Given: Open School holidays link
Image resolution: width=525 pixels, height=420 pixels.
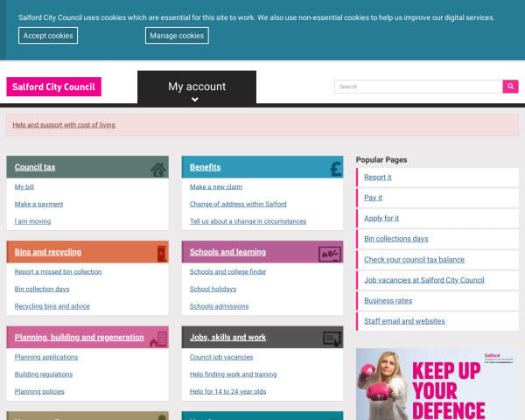Looking at the screenshot, I should [213, 289].
